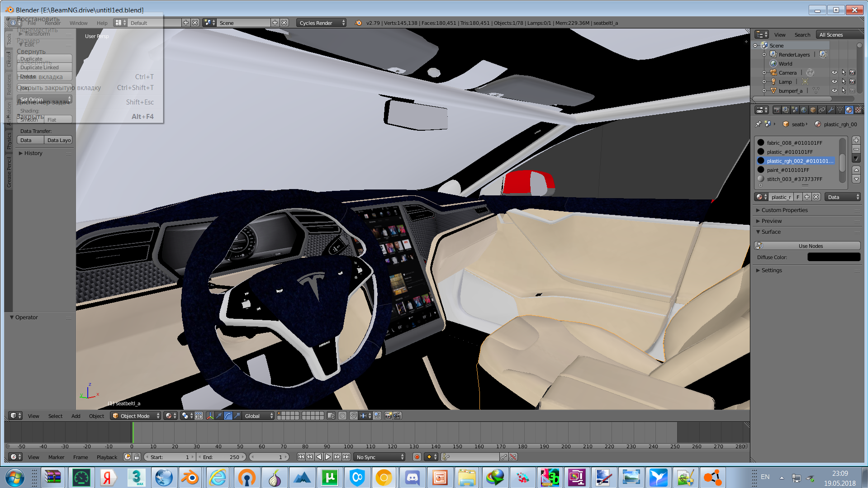The width and height of the screenshot is (868, 488).
Task: Add a new material slot
Action: coord(856,140)
